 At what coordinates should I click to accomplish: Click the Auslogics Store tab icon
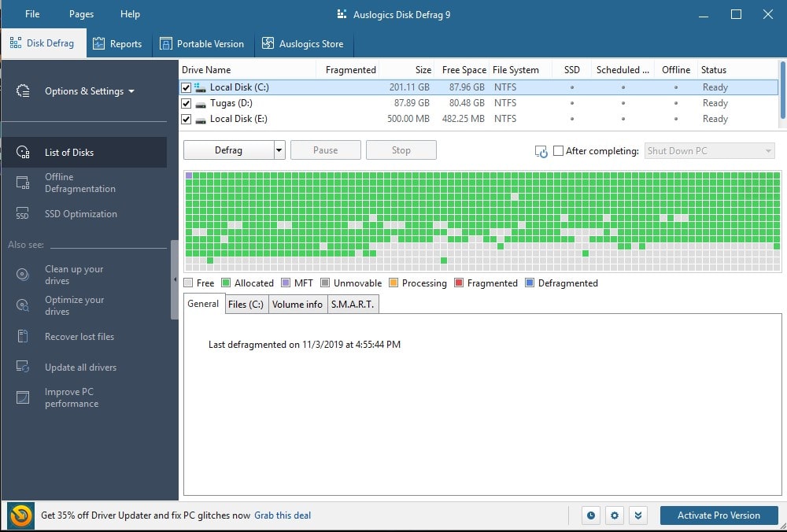(x=268, y=43)
